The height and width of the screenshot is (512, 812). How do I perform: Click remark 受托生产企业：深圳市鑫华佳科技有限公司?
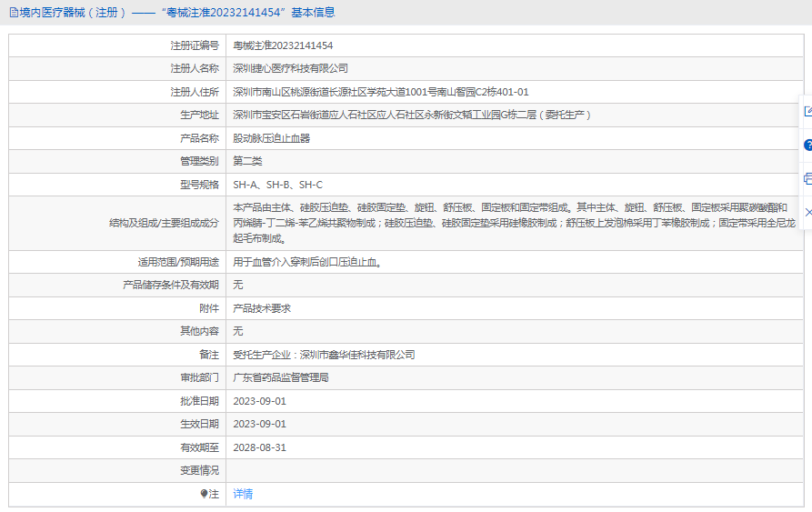[325, 355]
